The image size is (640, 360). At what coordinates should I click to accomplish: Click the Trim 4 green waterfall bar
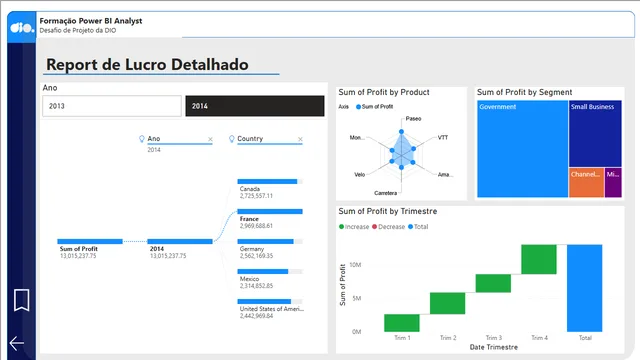click(x=539, y=259)
